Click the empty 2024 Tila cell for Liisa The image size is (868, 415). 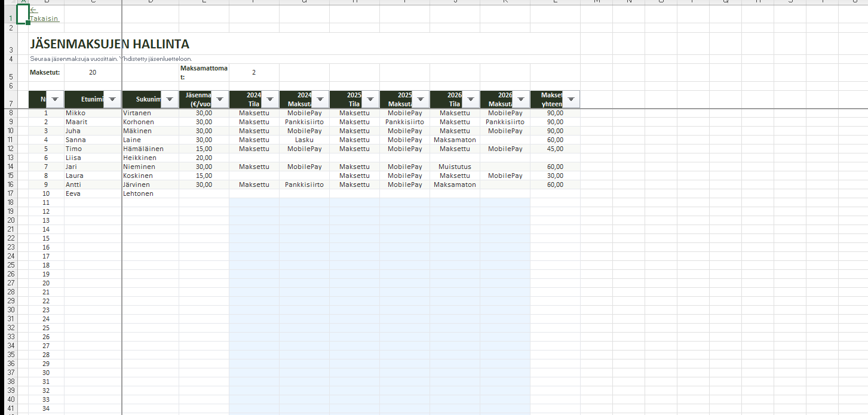pyautogui.click(x=254, y=158)
